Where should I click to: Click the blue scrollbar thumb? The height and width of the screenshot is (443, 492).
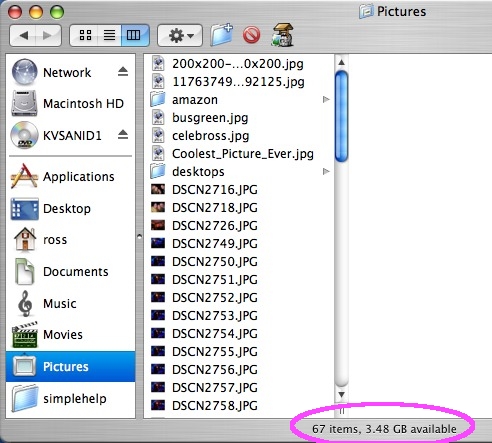coord(341,116)
